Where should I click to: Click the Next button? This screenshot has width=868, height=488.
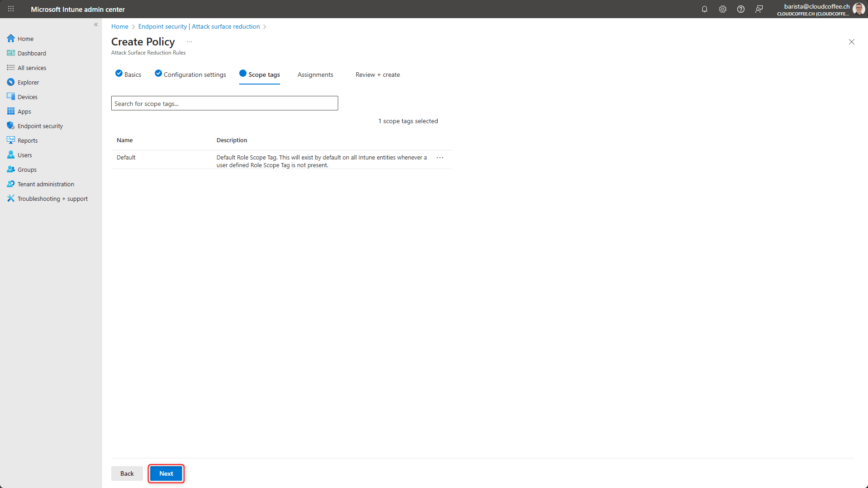(166, 473)
